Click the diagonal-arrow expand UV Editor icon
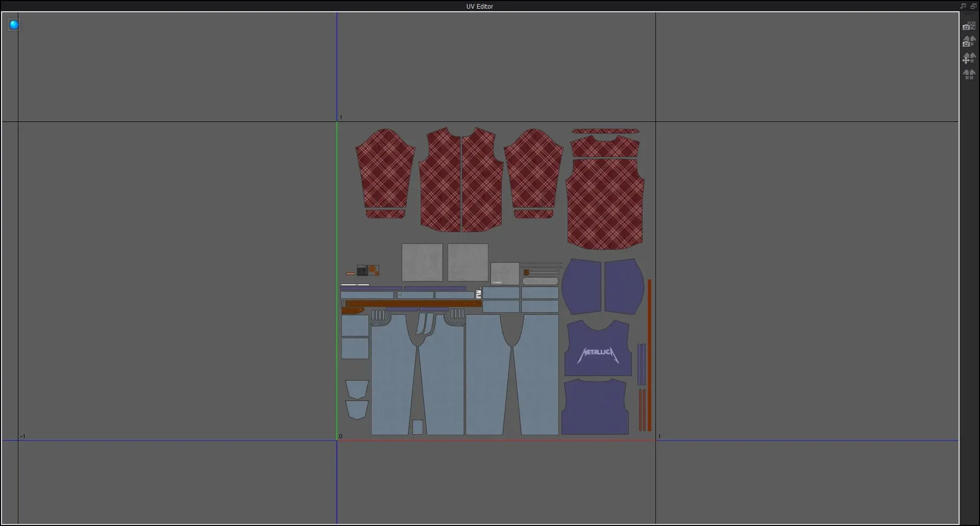Screen dimensions: 980x526 pos(963,6)
